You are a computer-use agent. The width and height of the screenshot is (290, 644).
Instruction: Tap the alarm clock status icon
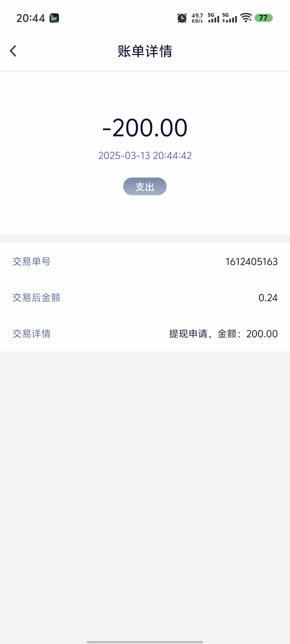[182, 18]
